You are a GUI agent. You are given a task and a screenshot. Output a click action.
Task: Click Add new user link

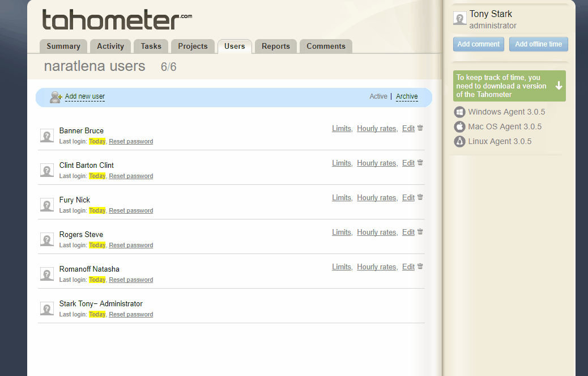click(85, 96)
